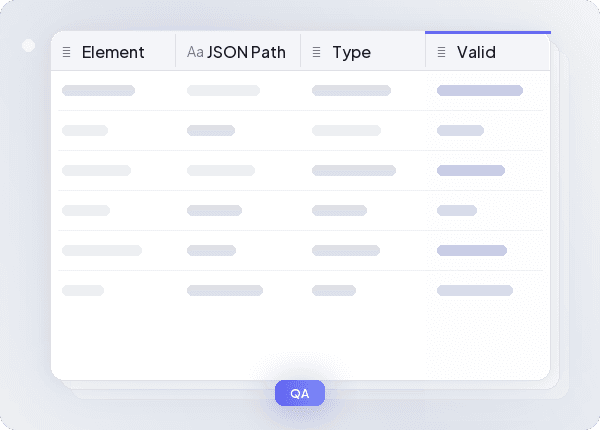Click the last row Valid cell
The width and height of the screenshot is (600, 430).
pos(475,291)
